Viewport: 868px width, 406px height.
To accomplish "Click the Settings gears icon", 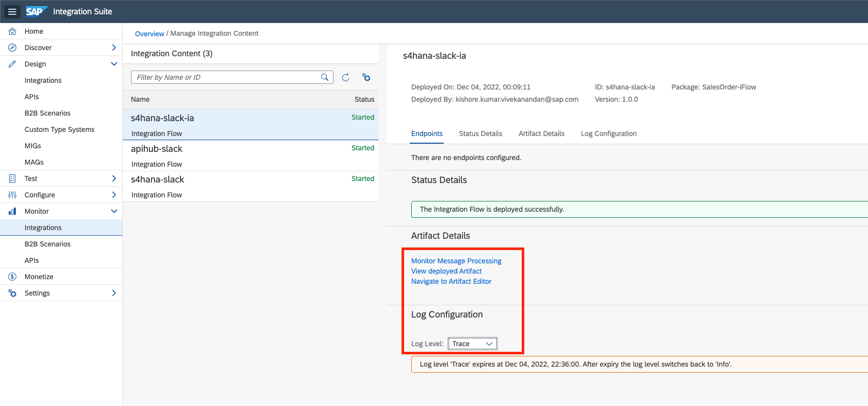I will 12,293.
